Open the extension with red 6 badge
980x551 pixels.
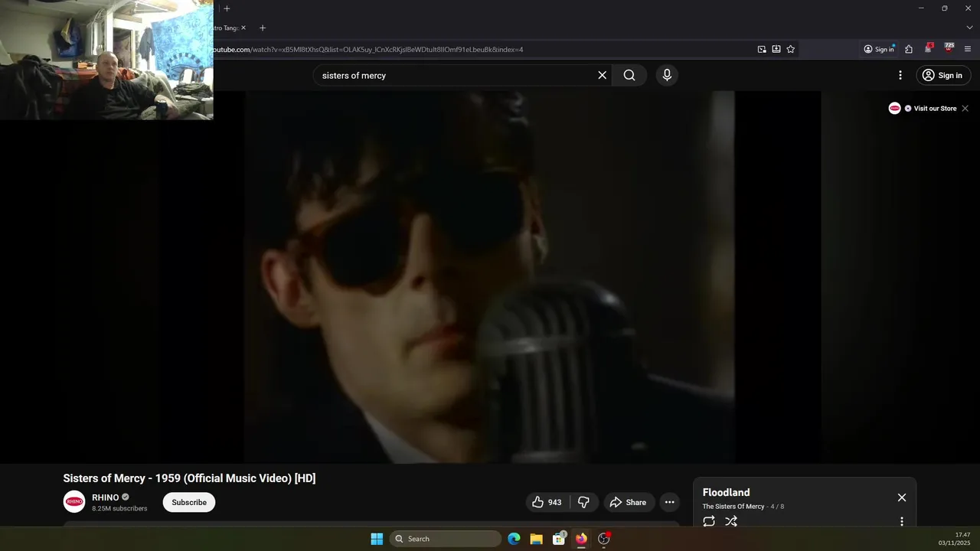pos(928,48)
